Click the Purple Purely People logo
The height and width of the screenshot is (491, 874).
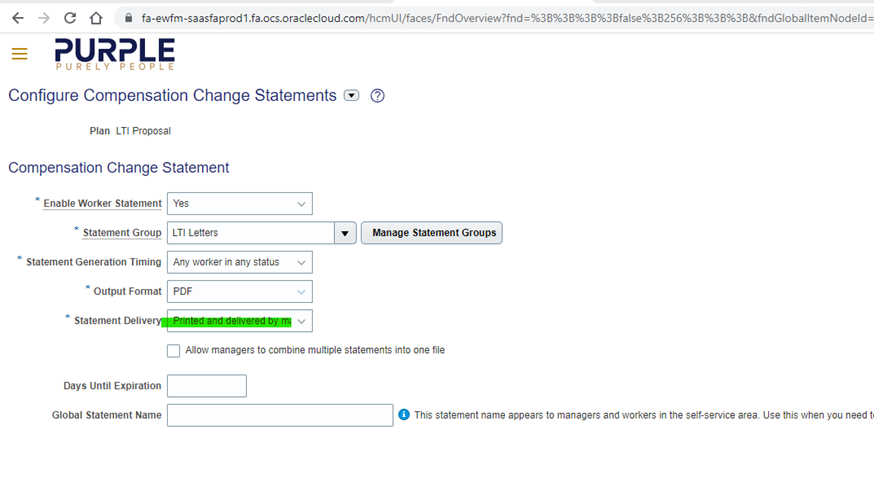115,54
